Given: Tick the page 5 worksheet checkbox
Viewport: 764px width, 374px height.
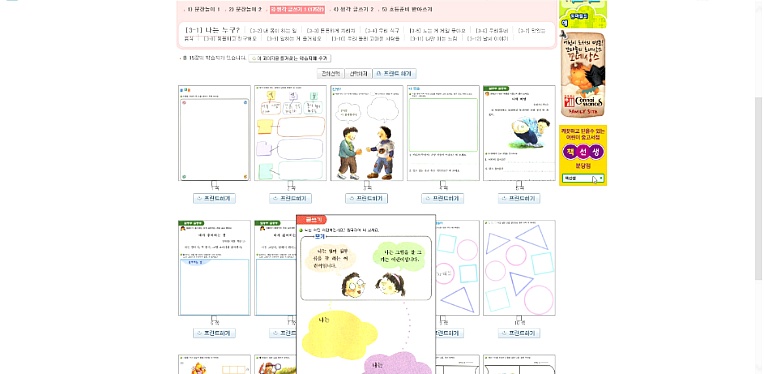Looking at the screenshot, I should [519, 185].
